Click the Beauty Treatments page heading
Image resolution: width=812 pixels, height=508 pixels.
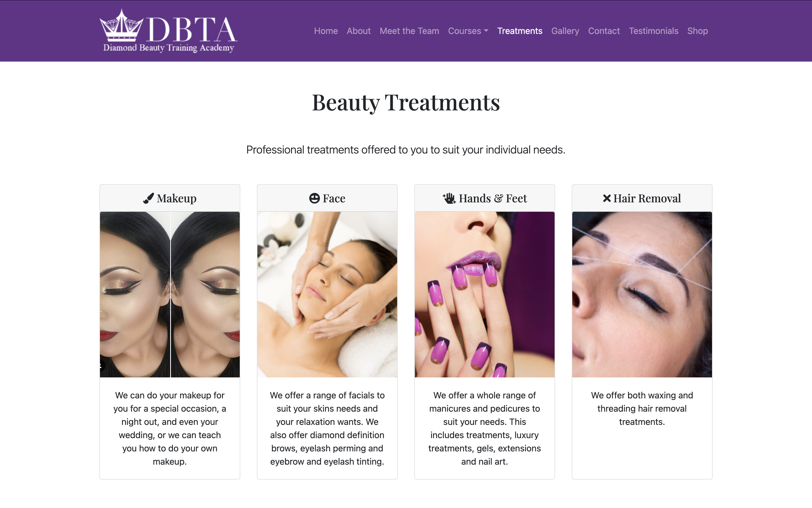tap(406, 102)
